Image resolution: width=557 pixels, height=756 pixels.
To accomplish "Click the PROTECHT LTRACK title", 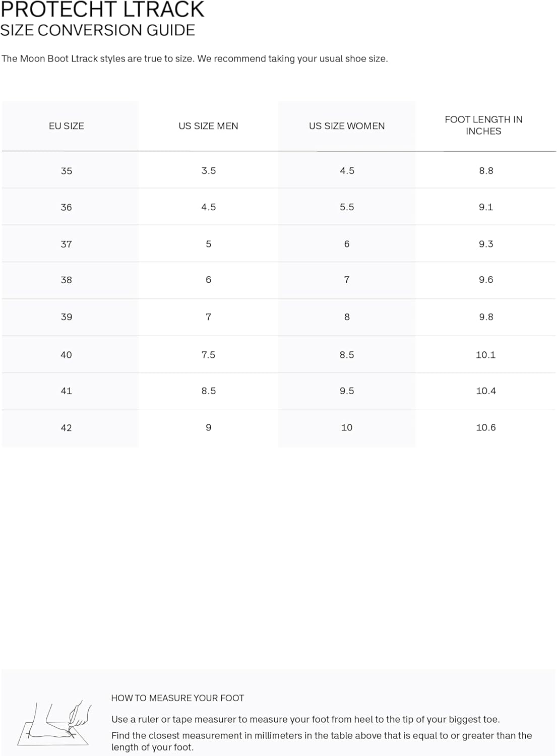I will click(102, 9).
